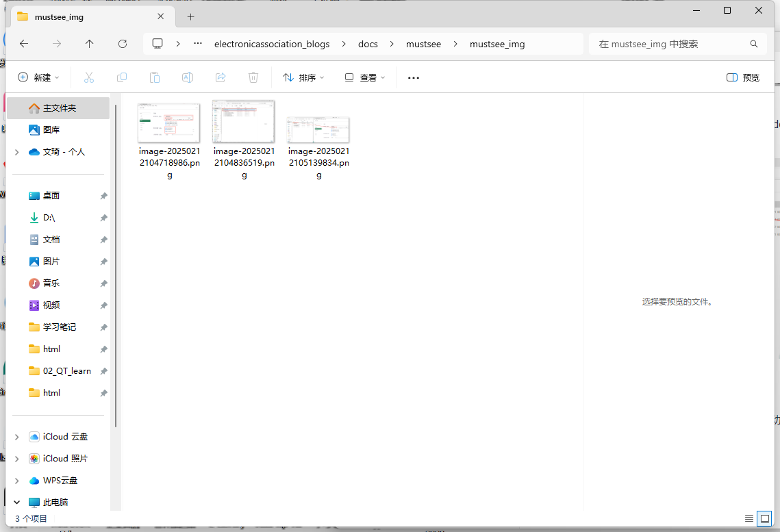The width and height of the screenshot is (780, 532).
Task: Open the 新建 (New) dropdown
Action: coord(38,77)
